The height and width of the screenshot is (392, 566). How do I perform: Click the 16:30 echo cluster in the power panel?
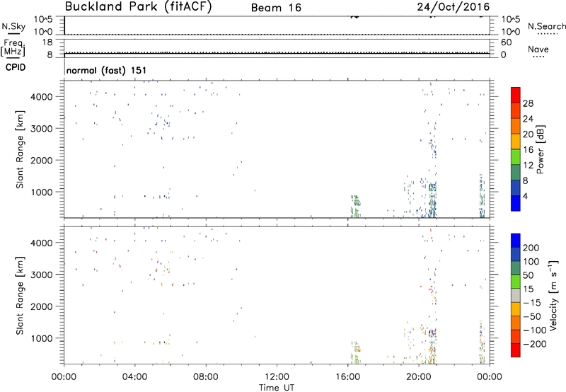coord(355,206)
